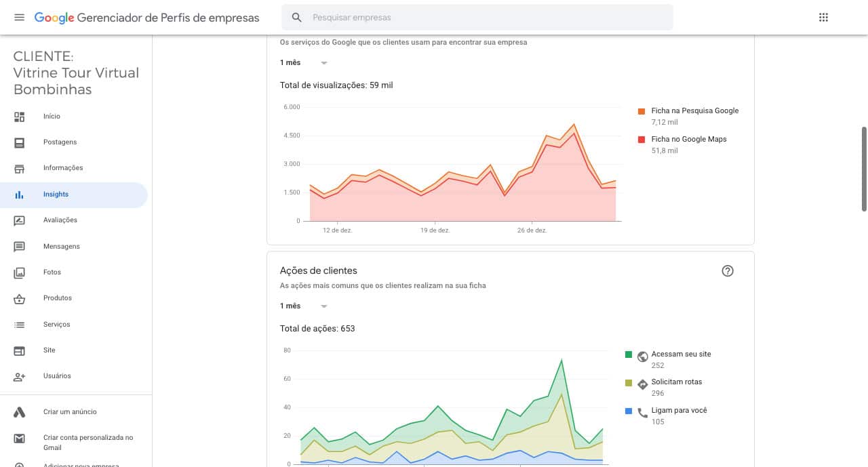Open the hamburger main menu
Viewport: 868px width, 467px height.
(19, 17)
